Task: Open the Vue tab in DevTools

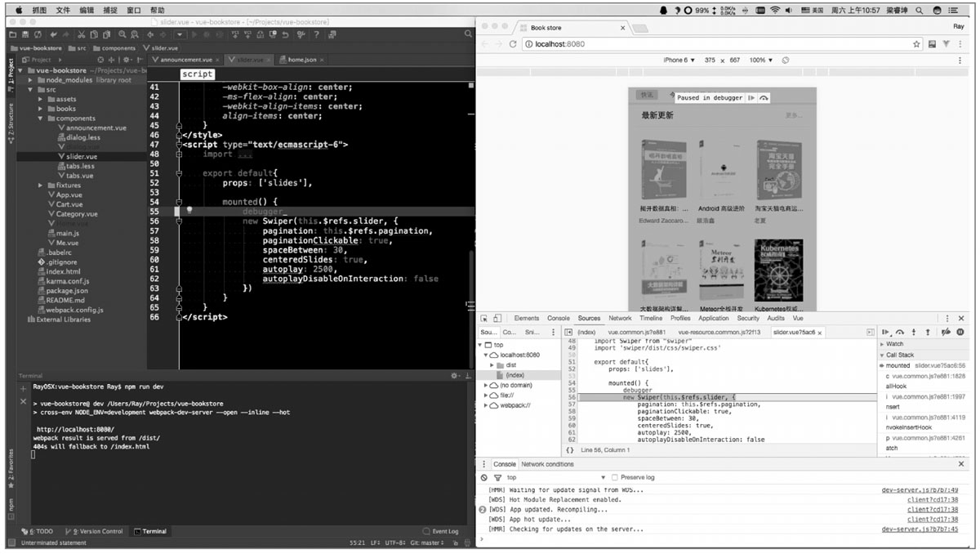Action: (x=798, y=319)
